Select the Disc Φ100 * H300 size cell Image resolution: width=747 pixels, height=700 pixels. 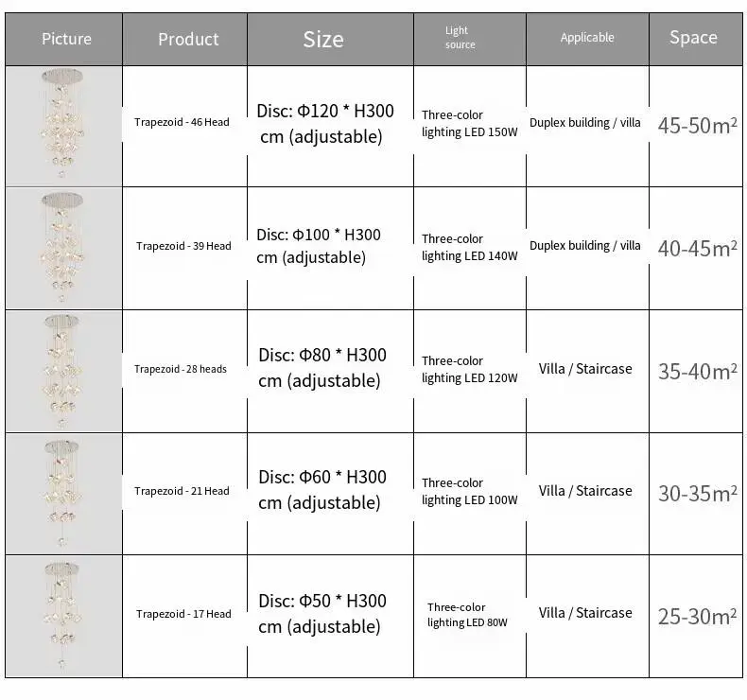pos(319,246)
